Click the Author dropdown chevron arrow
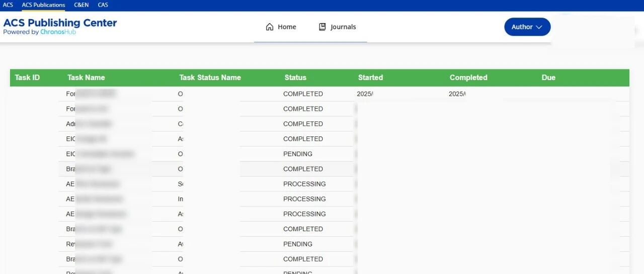This screenshot has width=644, height=274. (x=539, y=27)
